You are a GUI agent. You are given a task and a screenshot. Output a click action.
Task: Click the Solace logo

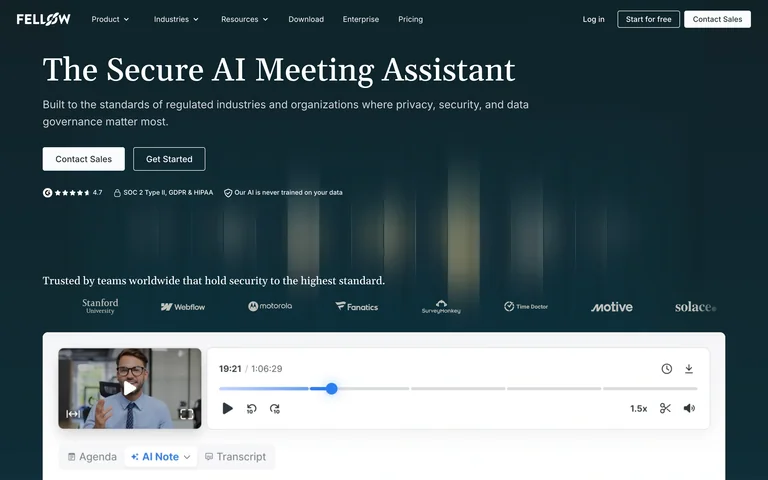(696, 307)
